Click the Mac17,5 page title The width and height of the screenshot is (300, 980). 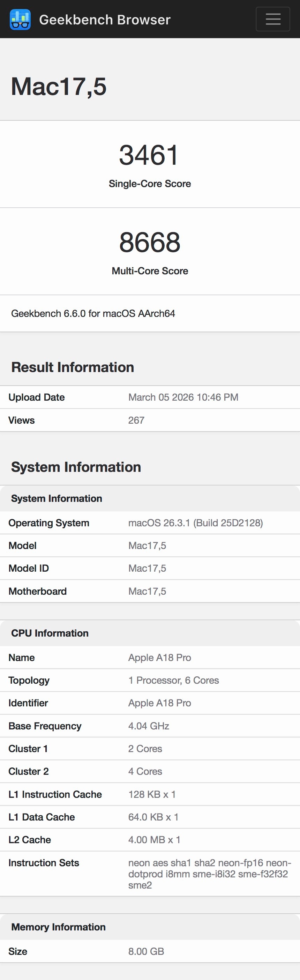[59, 86]
